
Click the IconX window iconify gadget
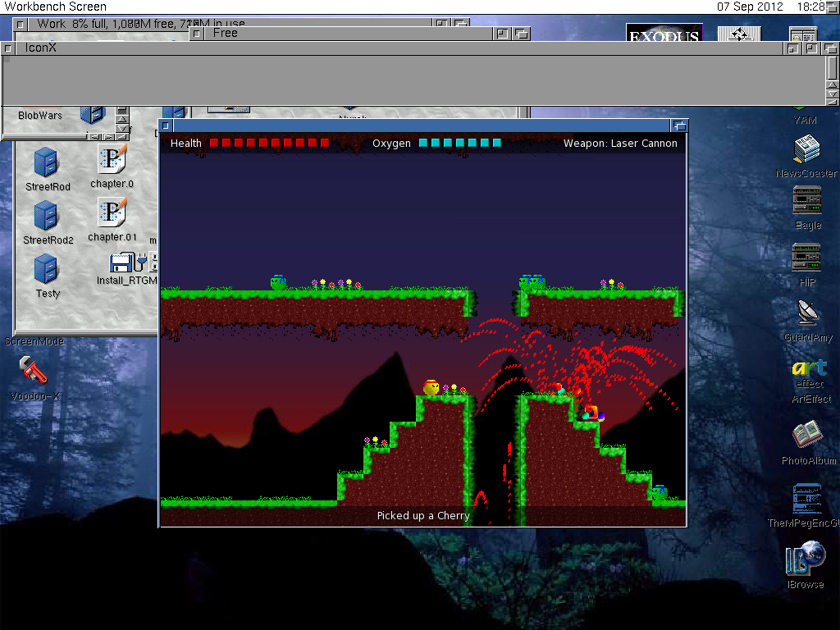(792, 48)
